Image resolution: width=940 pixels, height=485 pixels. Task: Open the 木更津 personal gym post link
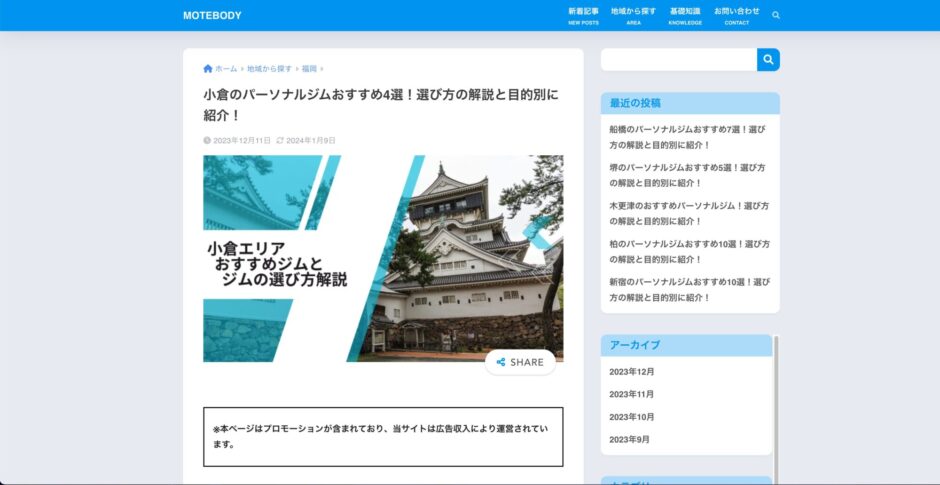click(x=687, y=213)
